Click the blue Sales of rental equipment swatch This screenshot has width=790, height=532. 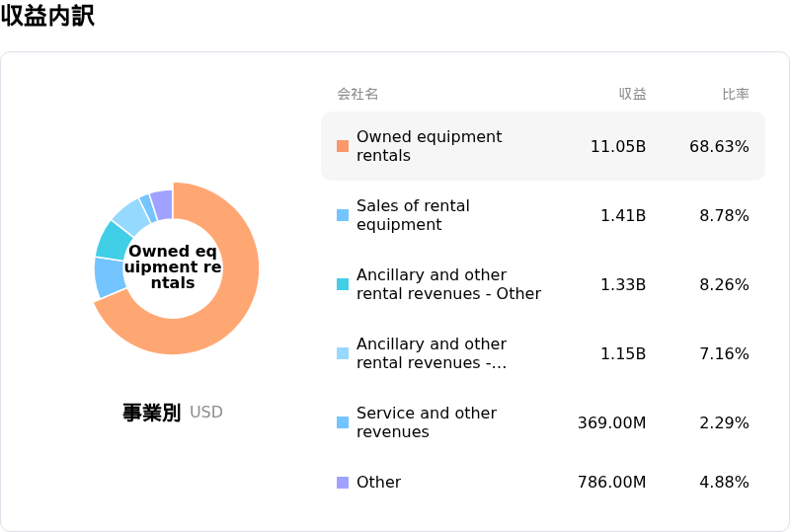point(343,215)
